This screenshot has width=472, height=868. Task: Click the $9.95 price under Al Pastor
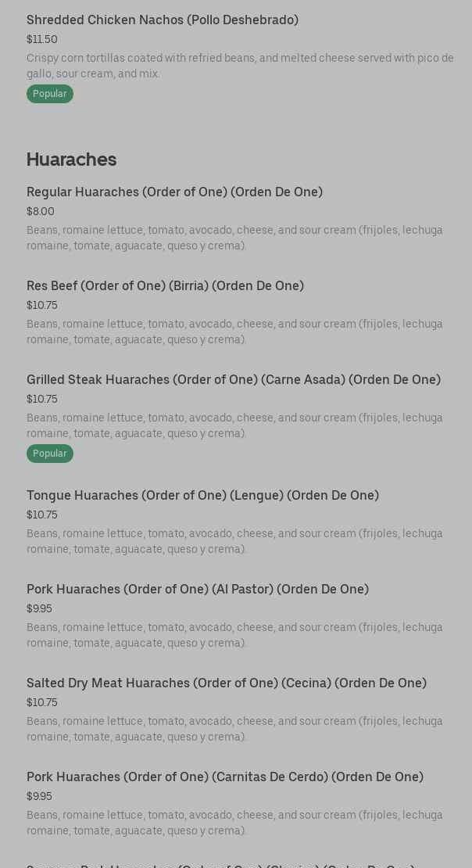point(40,609)
